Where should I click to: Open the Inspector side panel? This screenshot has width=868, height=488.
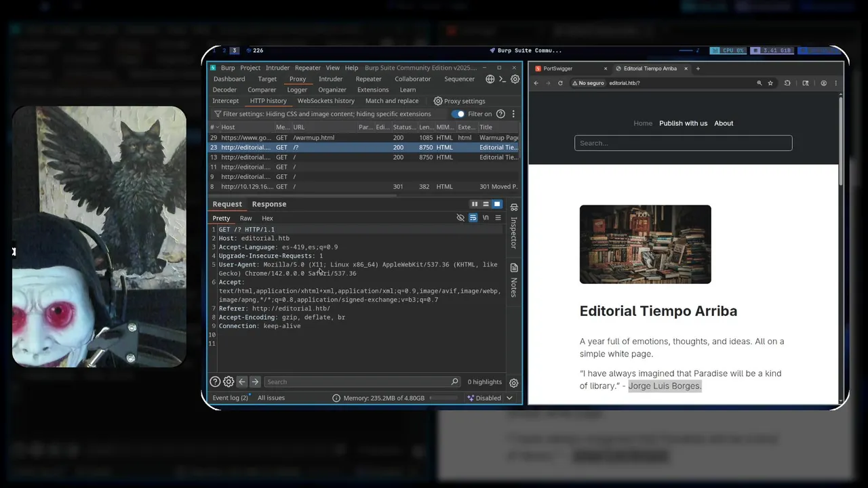514,226
